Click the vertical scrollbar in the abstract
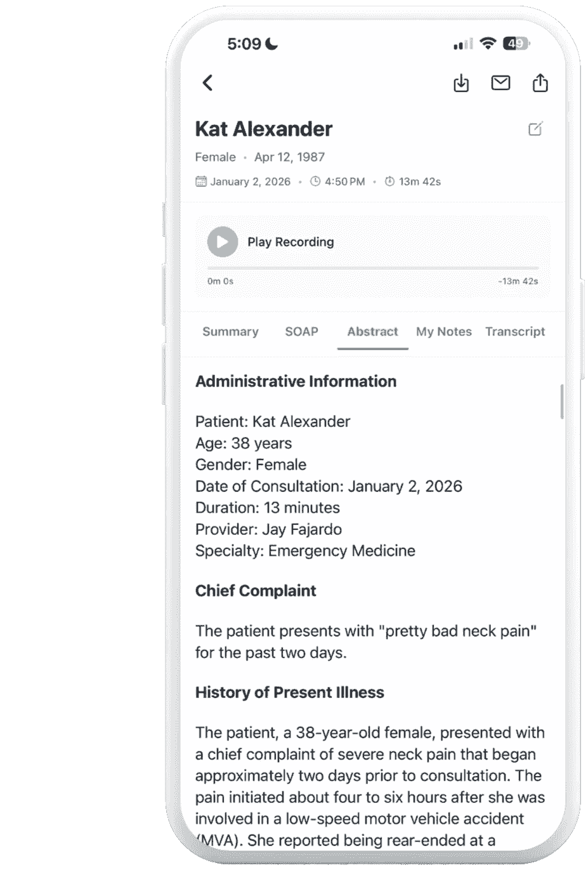This screenshot has height=870, width=588. [562, 401]
